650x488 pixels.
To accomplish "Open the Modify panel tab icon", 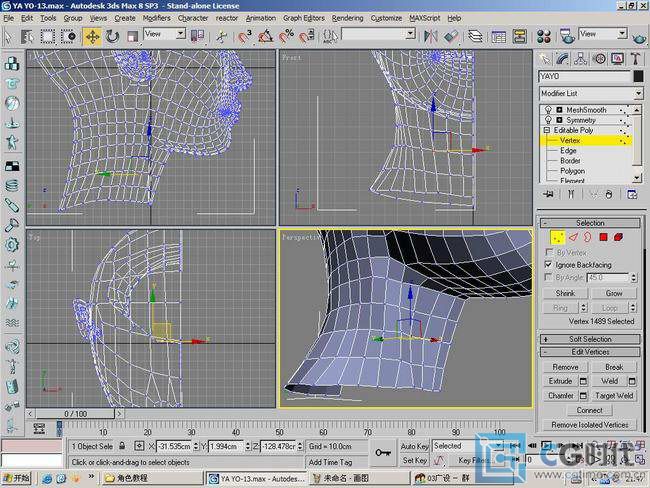I will 562,59.
